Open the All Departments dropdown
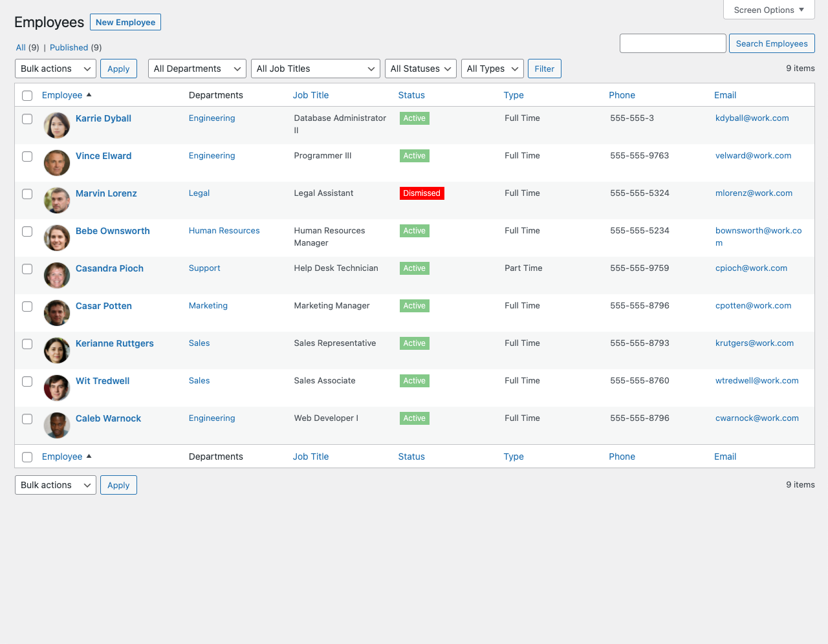 197,69
